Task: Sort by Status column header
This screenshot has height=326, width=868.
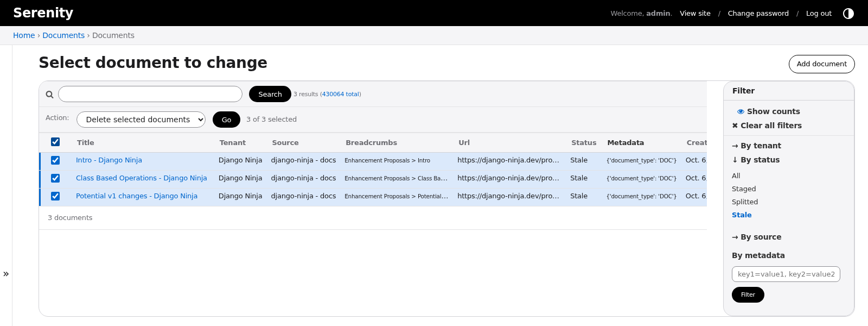Action: (x=584, y=142)
